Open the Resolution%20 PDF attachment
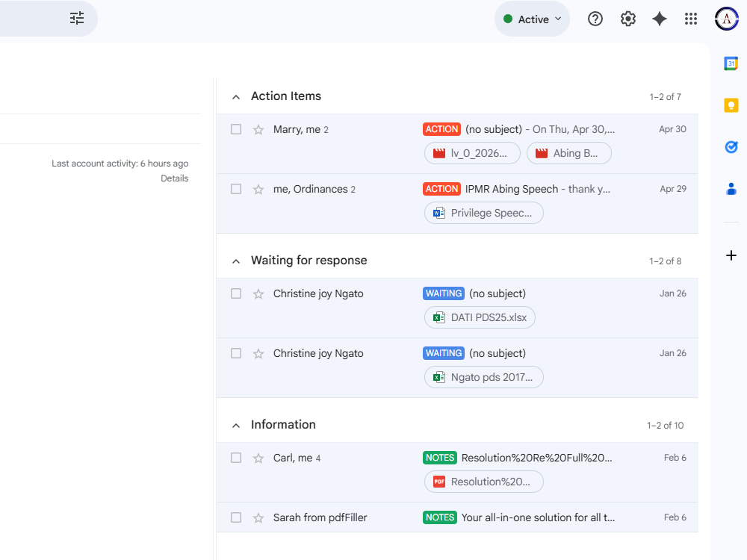The width and height of the screenshot is (747, 560). (483, 482)
